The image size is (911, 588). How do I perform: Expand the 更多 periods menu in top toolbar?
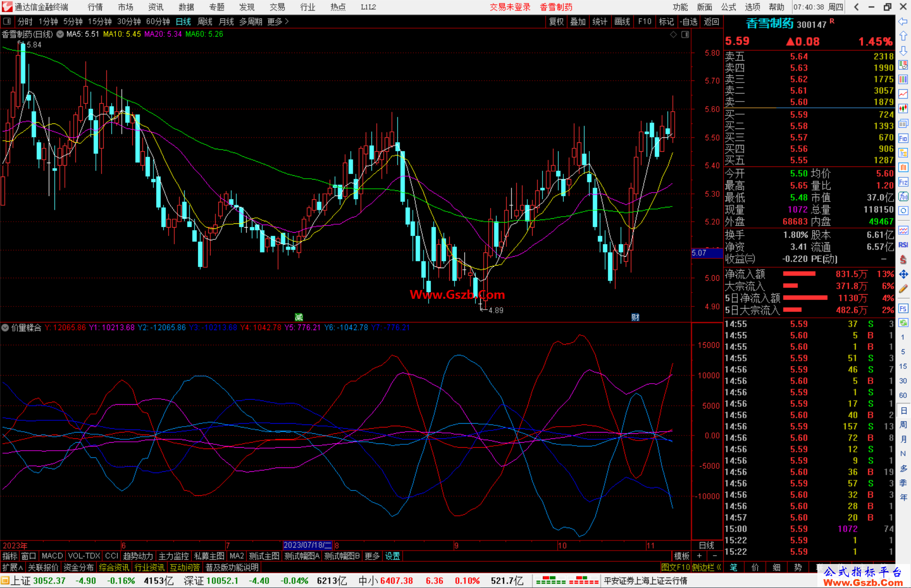click(x=278, y=21)
